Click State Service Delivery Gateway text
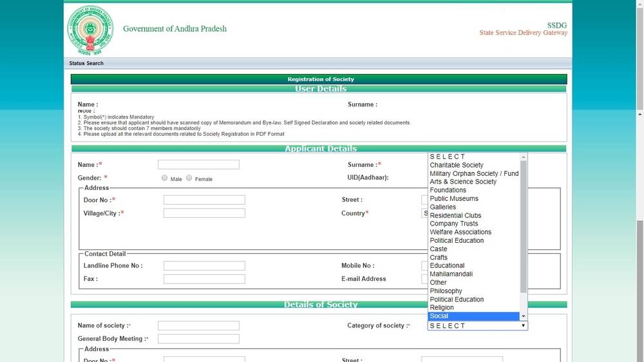The width and height of the screenshot is (644, 362). [x=523, y=32]
